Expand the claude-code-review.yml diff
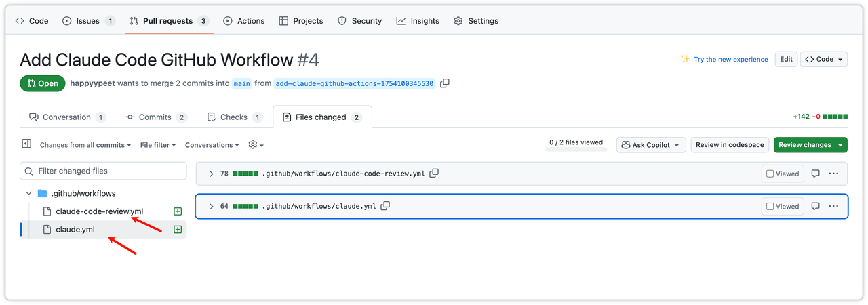This screenshot has width=868, height=305. [211, 174]
